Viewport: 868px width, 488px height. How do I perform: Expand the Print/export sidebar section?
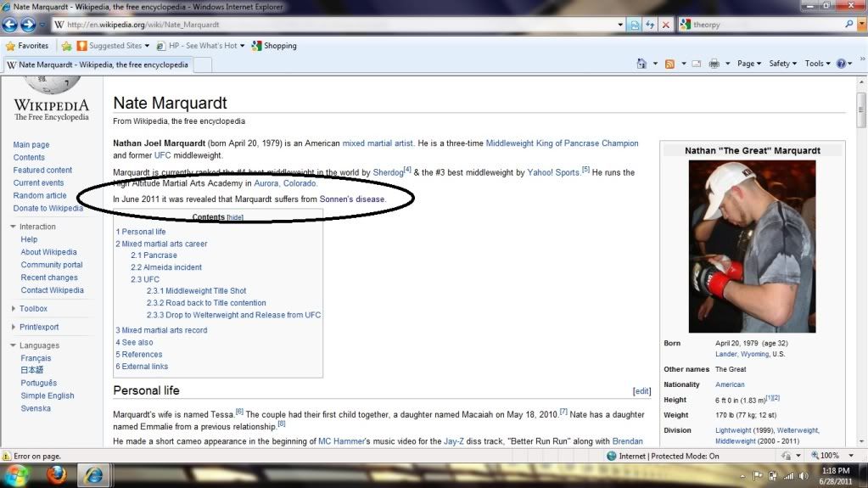pos(14,327)
